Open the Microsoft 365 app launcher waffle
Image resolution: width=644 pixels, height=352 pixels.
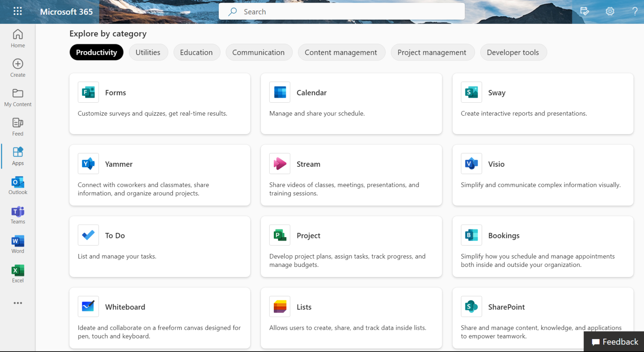click(18, 11)
